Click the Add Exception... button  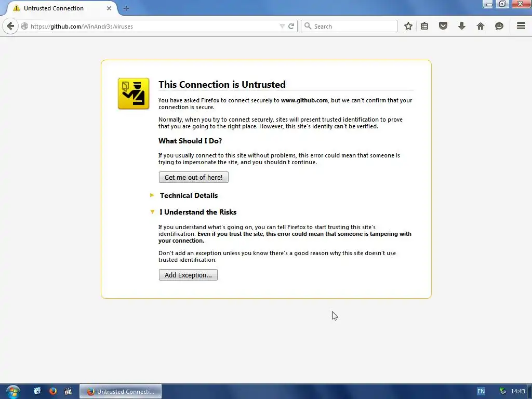(188, 275)
